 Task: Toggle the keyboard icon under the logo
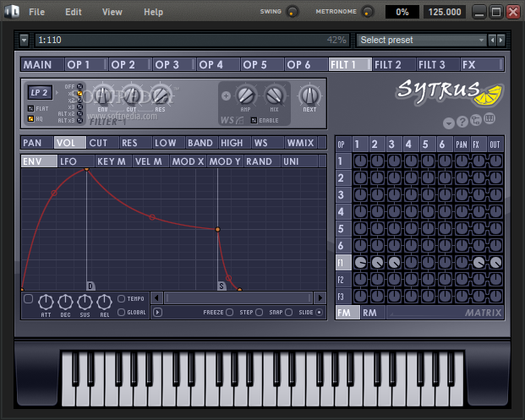tap(489, 118)
